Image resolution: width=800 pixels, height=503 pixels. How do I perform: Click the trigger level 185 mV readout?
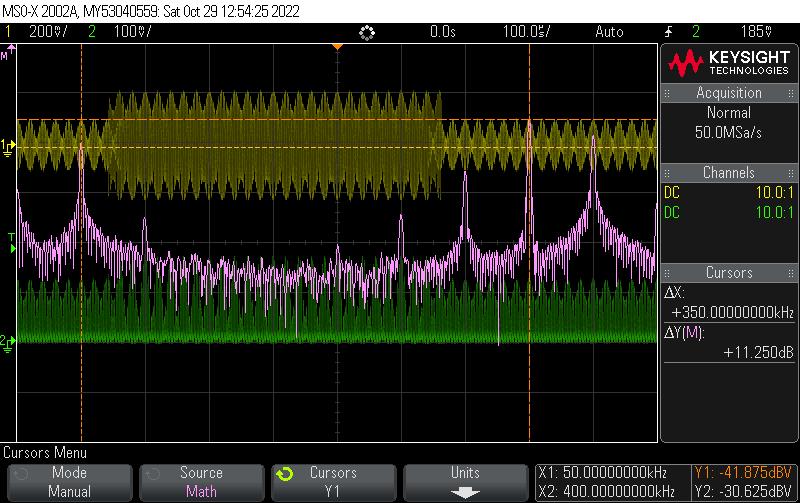point(757,32)
